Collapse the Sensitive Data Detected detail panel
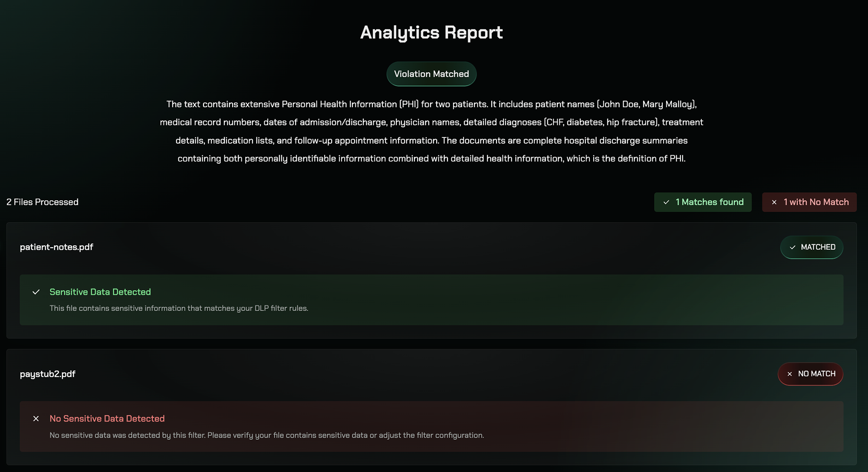Image resolution: width=868 pixels, height=472 pixels. click(431, 300)
